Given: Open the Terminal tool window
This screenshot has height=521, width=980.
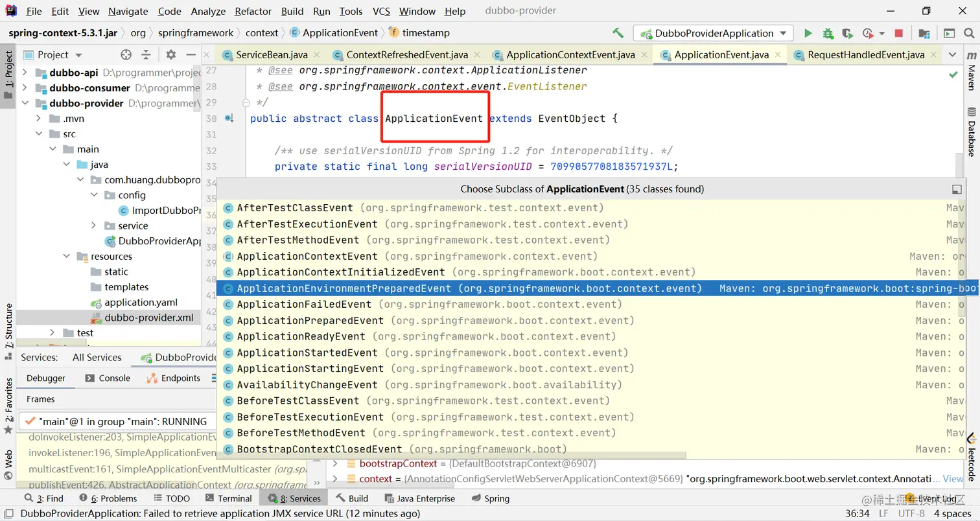Looking at the screenshot, I should coord(227,498).
